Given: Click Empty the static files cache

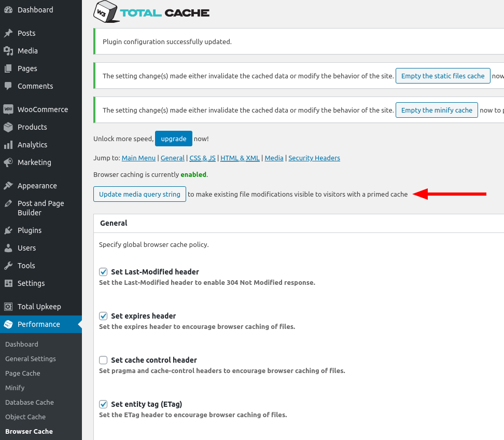Looking at the screenshot, I should click(443, 76).
